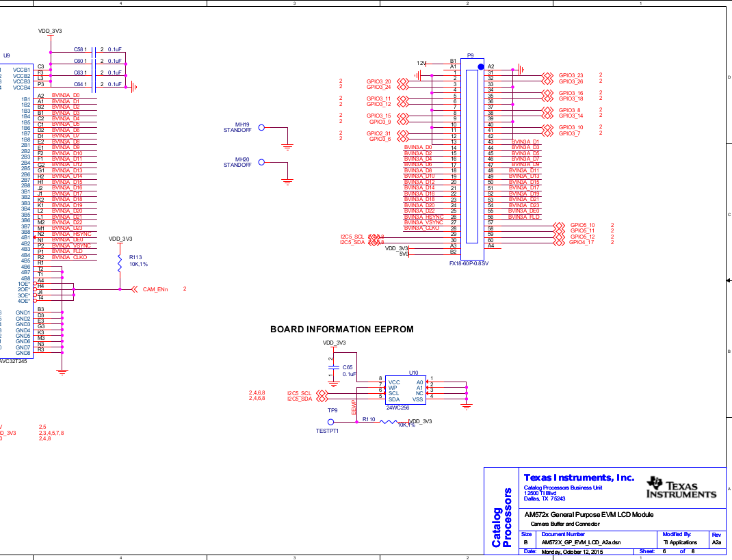
Task: Click ground symbol below MH19 standoff
Action: click(287, 147)
